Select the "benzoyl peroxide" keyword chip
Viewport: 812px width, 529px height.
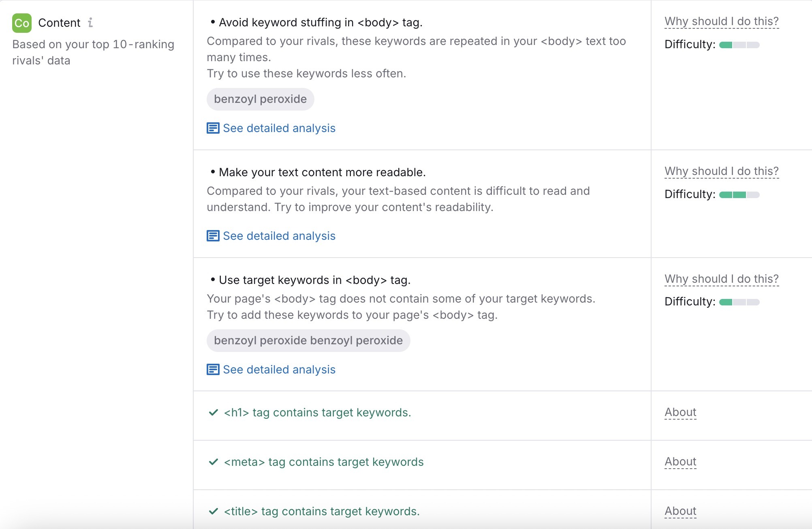coord(260,98)
